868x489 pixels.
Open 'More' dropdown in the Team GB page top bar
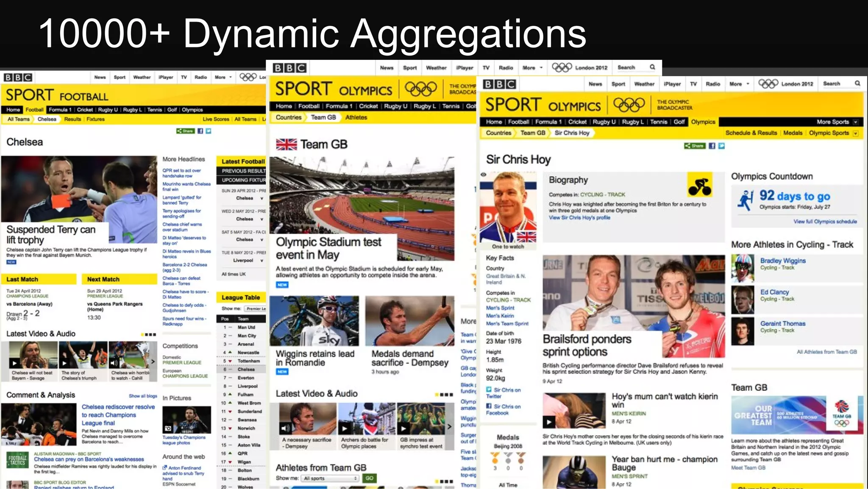[x=532, y=68]
